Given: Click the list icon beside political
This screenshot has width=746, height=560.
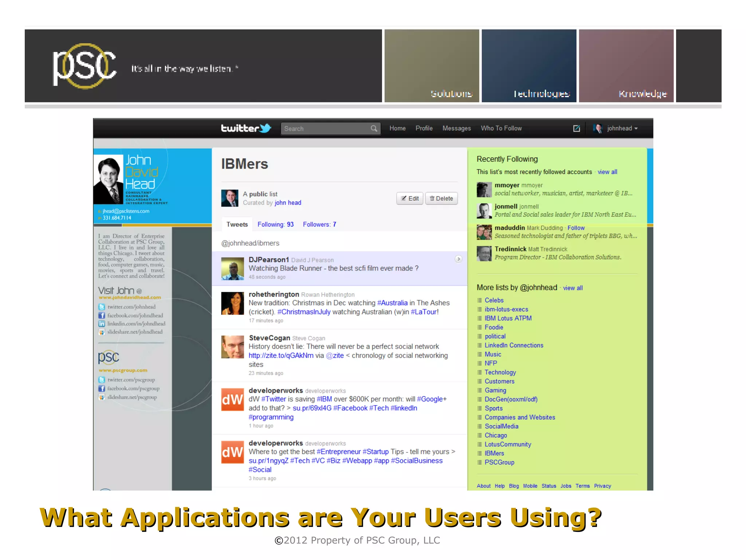Looking at the screenshot, I should pos(479,336).
